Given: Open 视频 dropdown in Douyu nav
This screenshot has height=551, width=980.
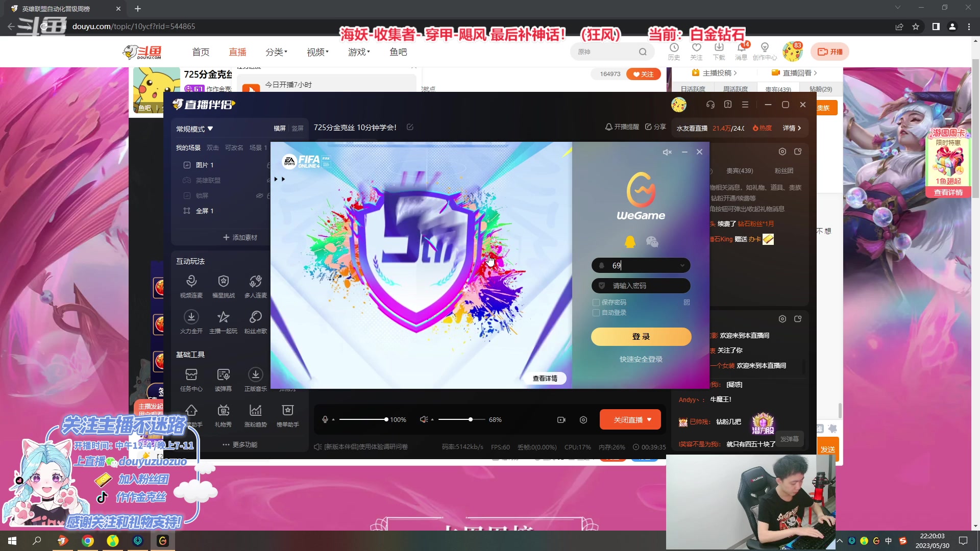Looking at the screenshot, I should [317, 52].
